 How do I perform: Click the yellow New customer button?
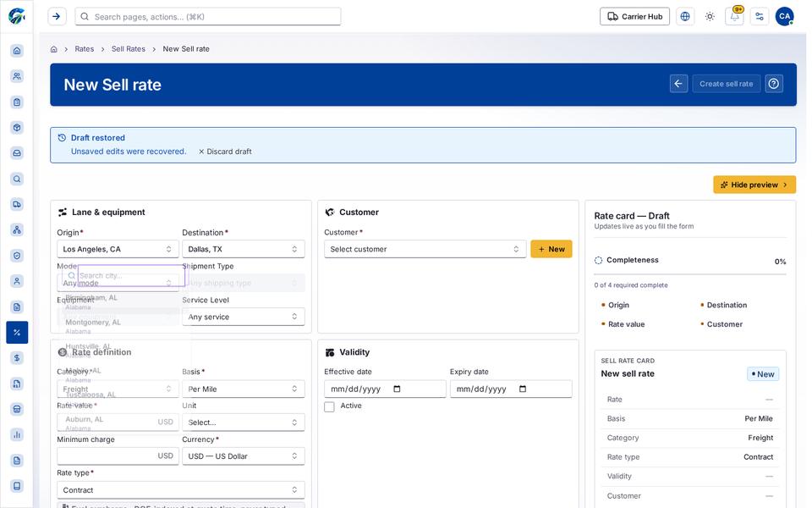coord(551,249)
